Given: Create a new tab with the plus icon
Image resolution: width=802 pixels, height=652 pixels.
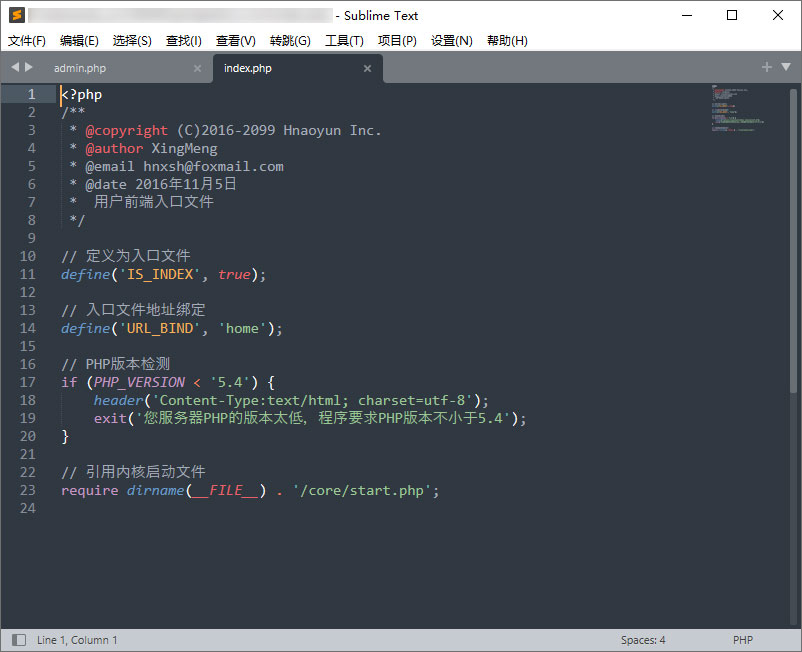Looking at the screenshot, I should coord(765,68).
